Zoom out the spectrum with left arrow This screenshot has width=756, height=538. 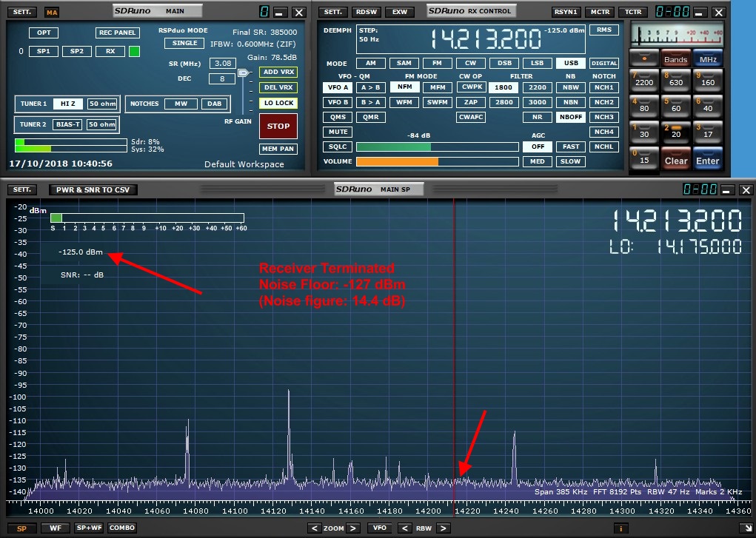click(315, 528)
